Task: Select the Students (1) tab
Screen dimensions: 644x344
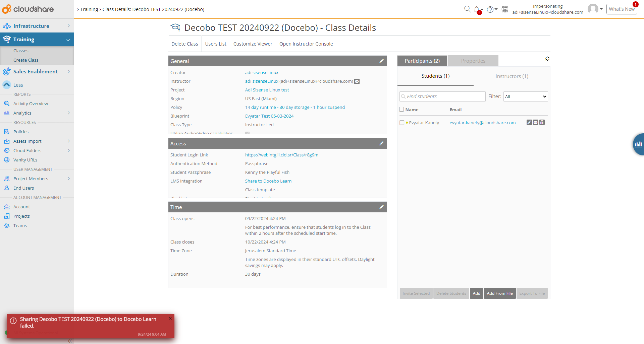Action: click(435, 76)
